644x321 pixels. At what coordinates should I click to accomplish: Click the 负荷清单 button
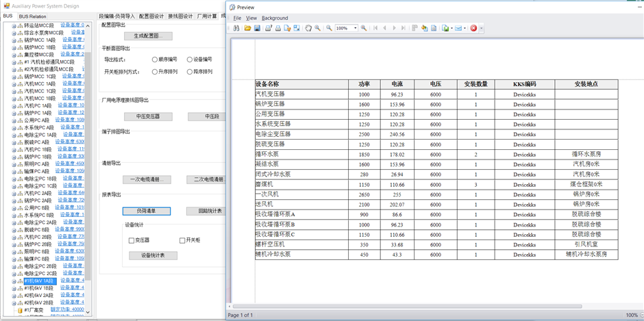point(147,211)
